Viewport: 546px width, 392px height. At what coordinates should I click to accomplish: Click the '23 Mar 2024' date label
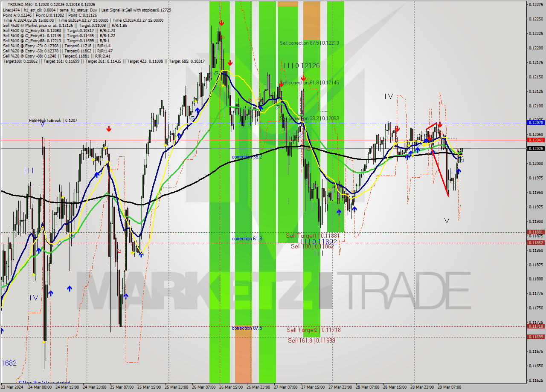click(12, 387)
